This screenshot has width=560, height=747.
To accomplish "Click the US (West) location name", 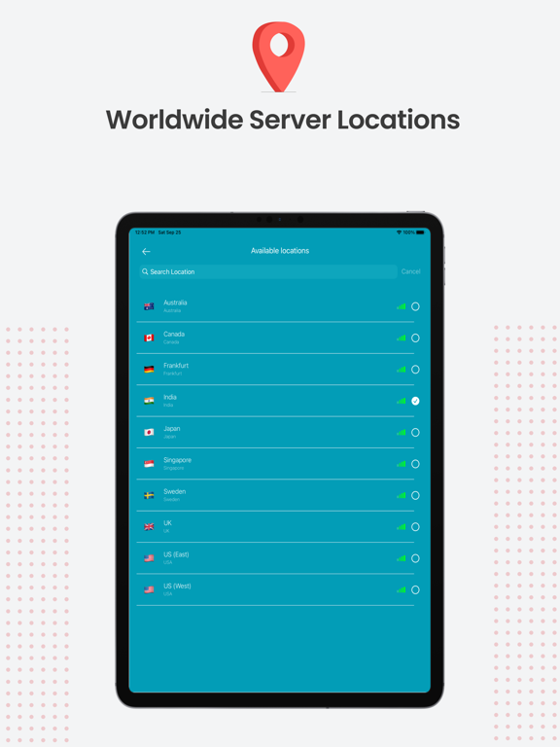I will (177, 586).
